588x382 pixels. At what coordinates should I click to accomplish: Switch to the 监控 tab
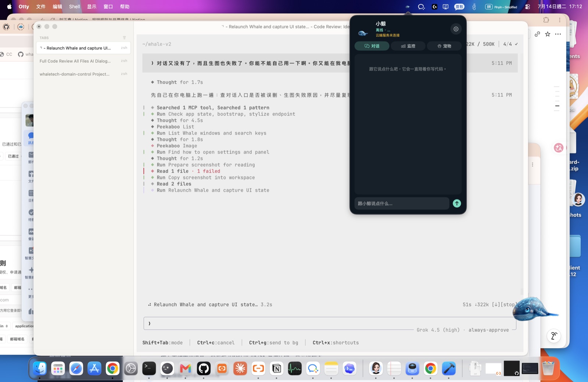point(408,46)
